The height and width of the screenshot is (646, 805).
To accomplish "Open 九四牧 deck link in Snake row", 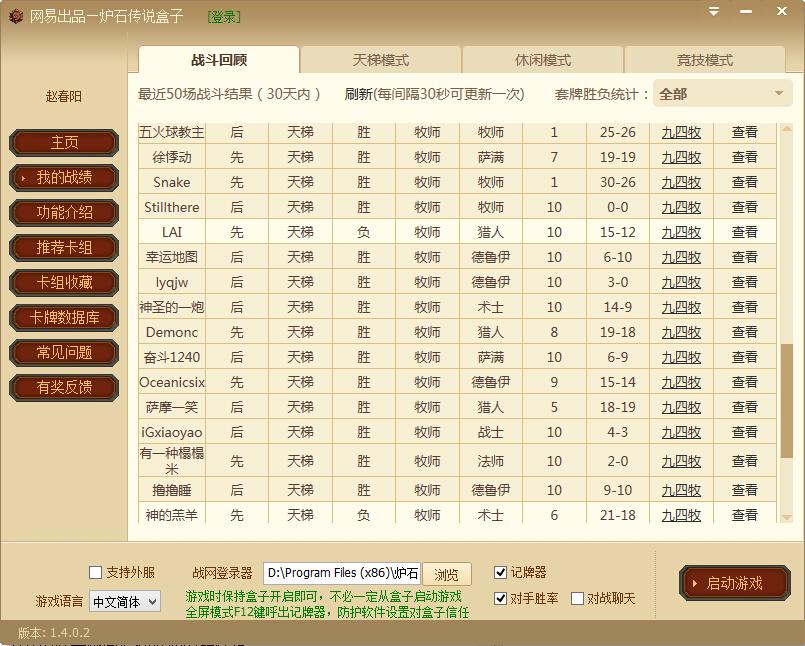I will point(681,182).
